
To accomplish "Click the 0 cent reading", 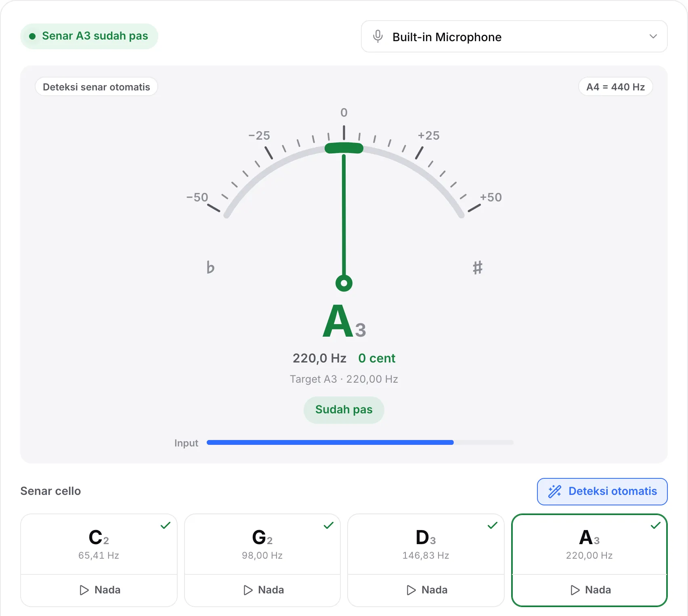I will [x=377, y=358].
